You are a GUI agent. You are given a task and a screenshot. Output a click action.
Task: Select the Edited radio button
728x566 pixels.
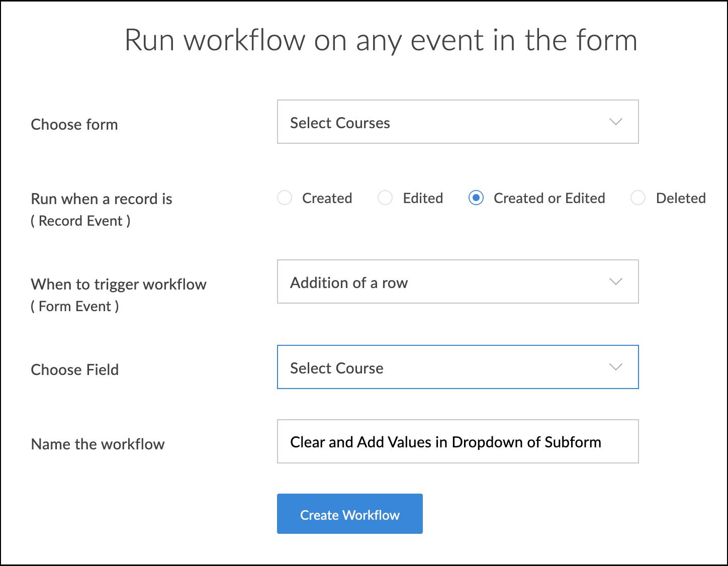[x=385, y=198]
